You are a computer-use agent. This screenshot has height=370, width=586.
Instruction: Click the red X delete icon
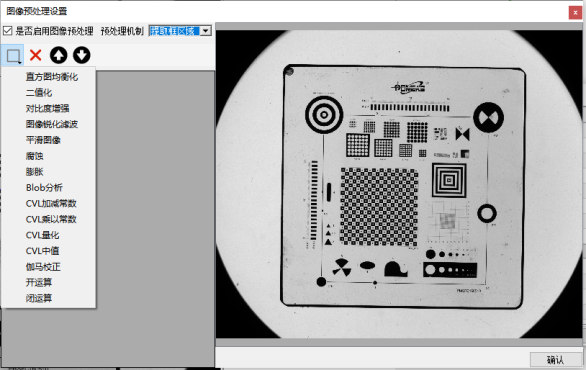(x=36, y=55)
